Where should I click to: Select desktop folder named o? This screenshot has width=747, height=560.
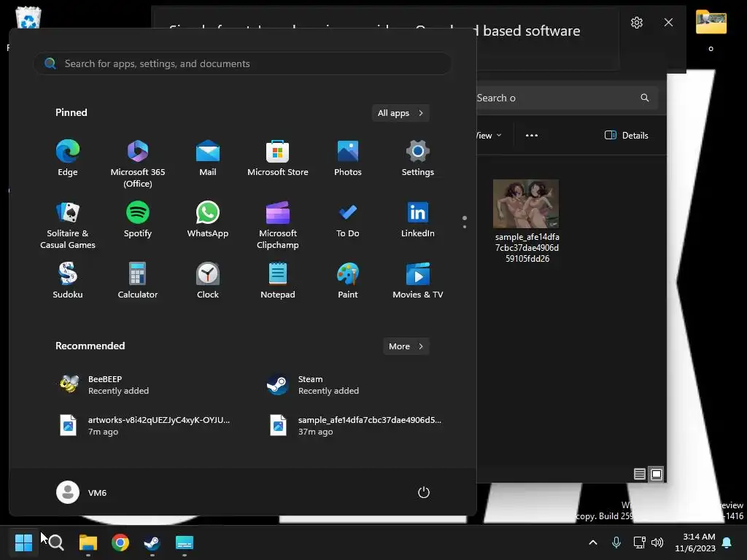711,29
